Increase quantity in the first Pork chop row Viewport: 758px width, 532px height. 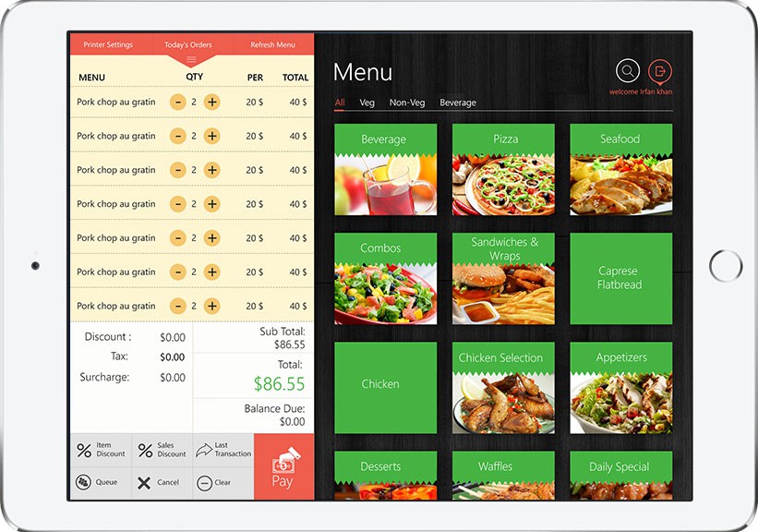coord(211,102)
